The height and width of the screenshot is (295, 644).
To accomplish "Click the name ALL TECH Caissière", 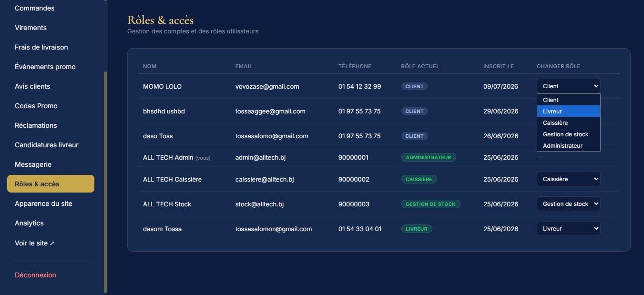I will (x=172, y=179).
